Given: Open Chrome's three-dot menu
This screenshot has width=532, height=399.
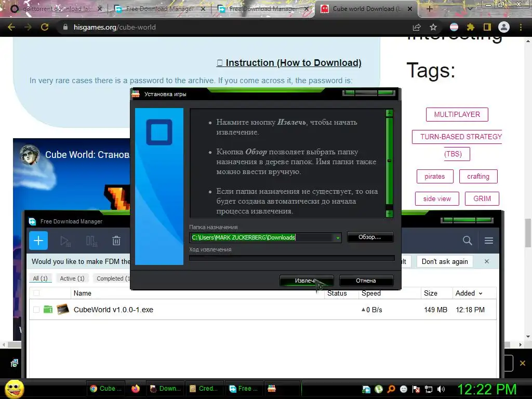Looking at the screenshot, I should coord(521,27).
